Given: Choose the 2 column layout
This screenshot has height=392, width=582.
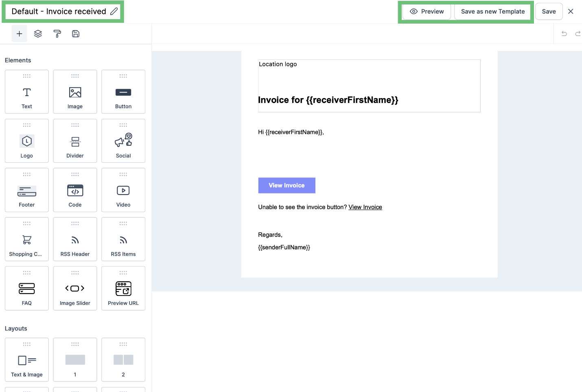Looking at the screenshot, I should click(123, 360).
